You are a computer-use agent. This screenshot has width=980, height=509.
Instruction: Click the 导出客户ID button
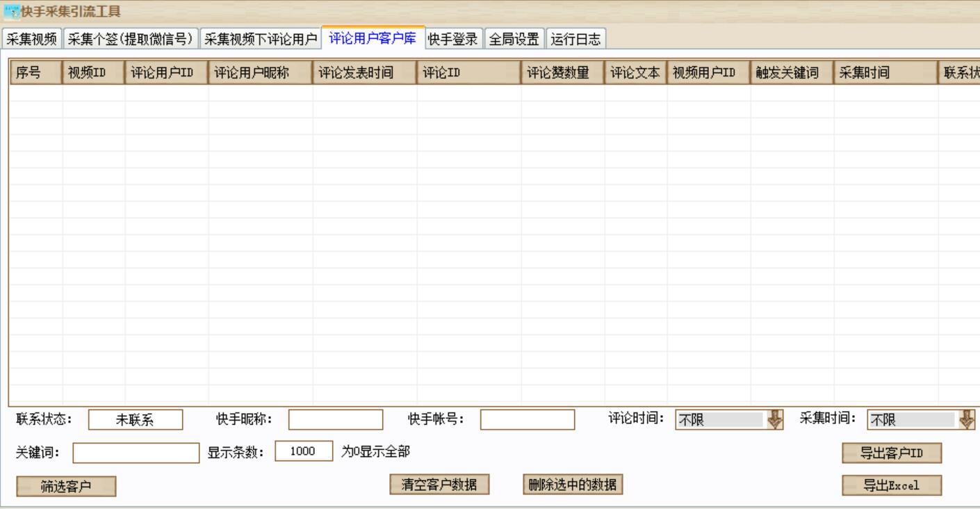[x=892, y=451]
